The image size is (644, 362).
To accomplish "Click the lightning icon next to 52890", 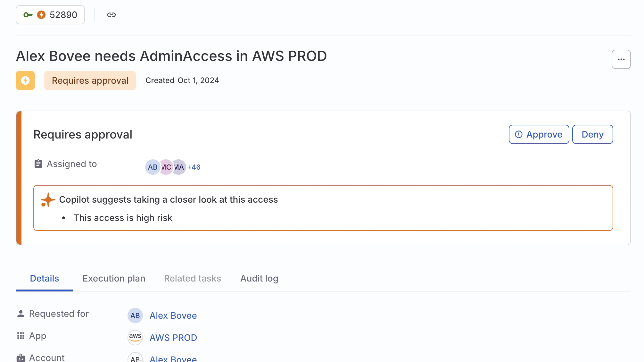I will (41, 14).
